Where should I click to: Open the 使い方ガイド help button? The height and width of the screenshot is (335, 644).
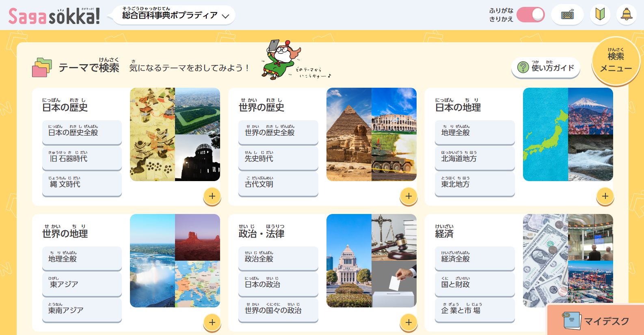click(546, 67)
